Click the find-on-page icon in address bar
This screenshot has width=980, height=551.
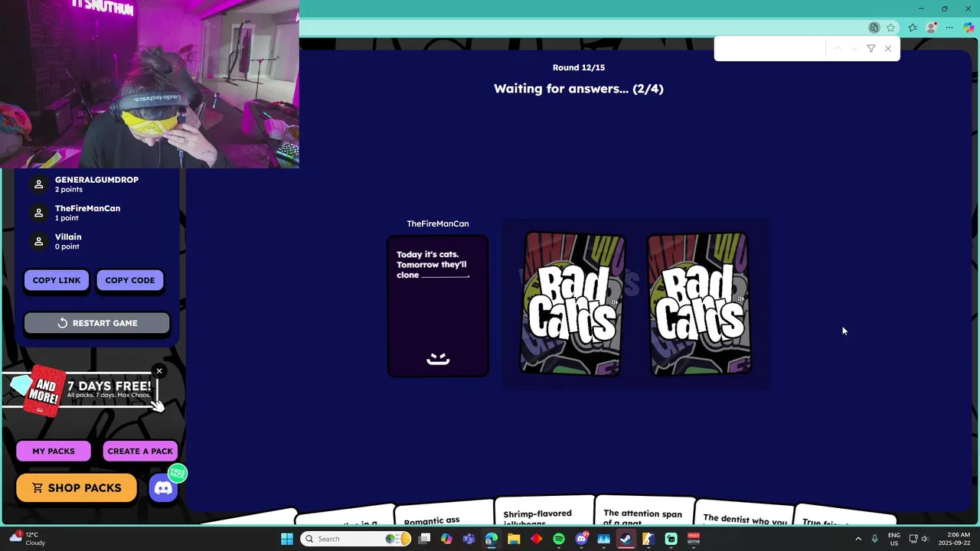point(874,28)
